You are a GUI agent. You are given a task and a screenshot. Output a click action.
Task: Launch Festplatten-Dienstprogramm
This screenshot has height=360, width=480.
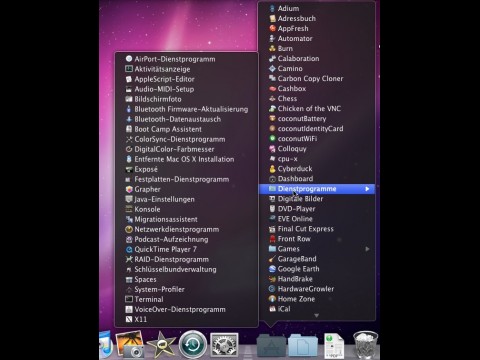187,179
